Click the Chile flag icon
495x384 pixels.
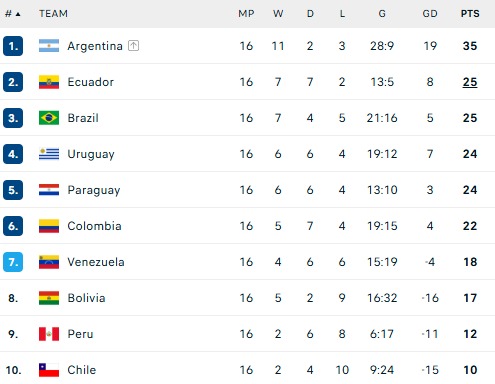pos(49,370)
